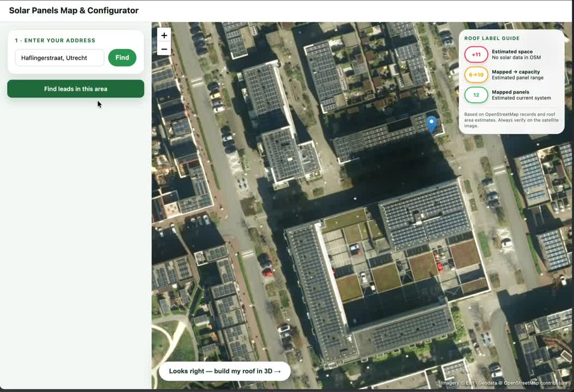The width and height of the screenshot is (574, 392).
Task: Click the Estimated panel range text
Action: point(517,78)
